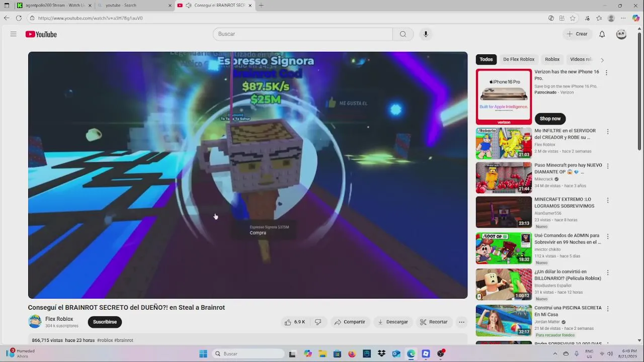Click the main video player
Screen dimensions: 644x362
248,175
